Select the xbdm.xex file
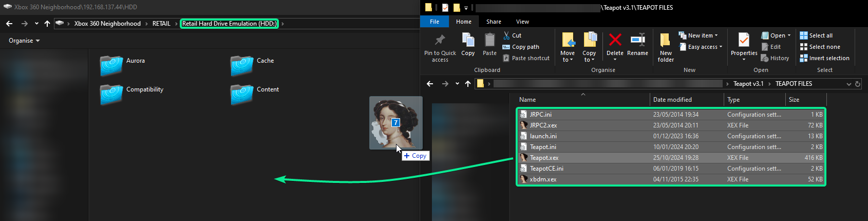868x221 pixels. [671, 179]
